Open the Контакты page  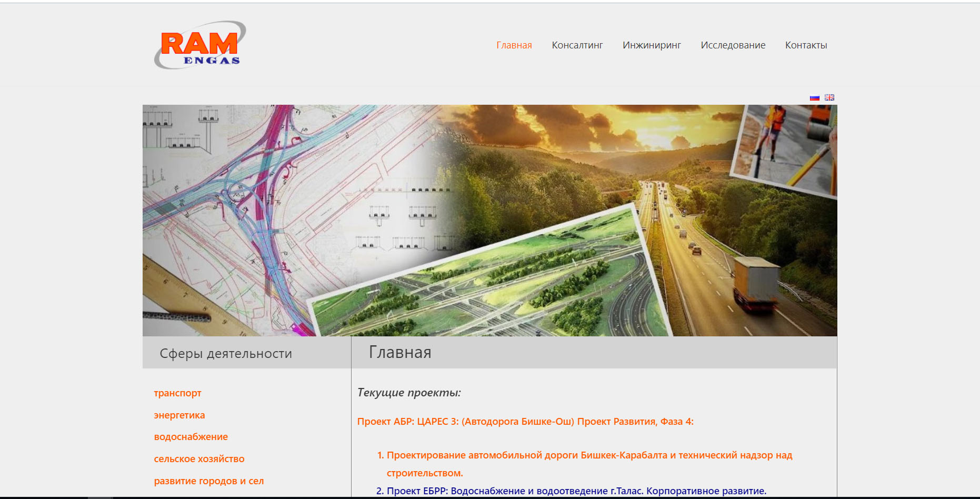806,45
